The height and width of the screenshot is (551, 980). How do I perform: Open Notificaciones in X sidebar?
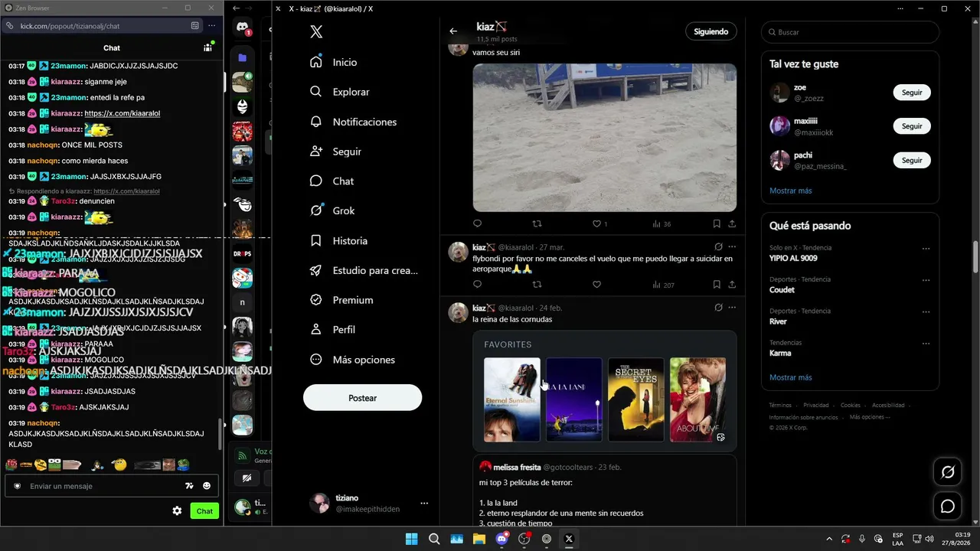(x=354, y=122)
